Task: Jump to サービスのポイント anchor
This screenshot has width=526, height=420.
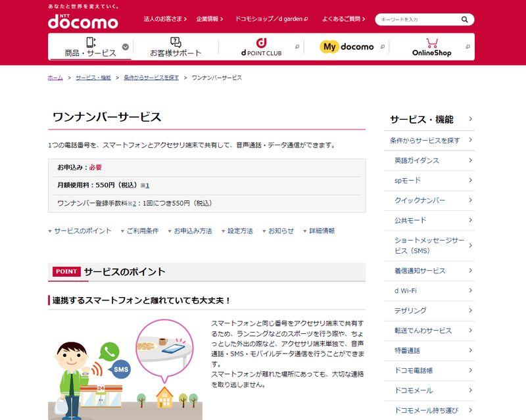Action: click(x=82, y=231)
